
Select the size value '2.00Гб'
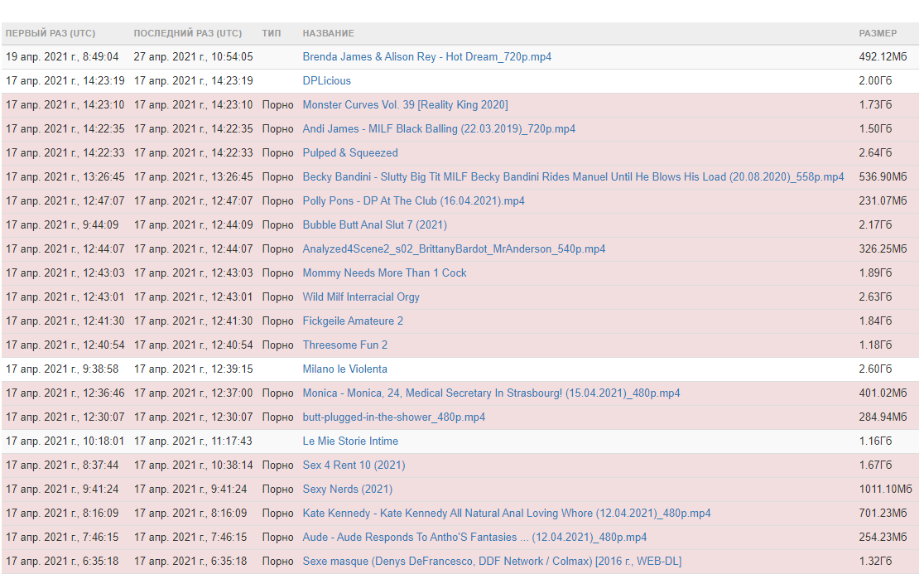click(875, 80)
